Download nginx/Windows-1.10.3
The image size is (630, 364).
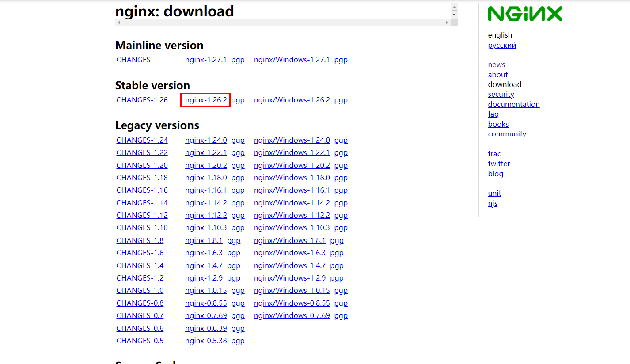(292, 227)
